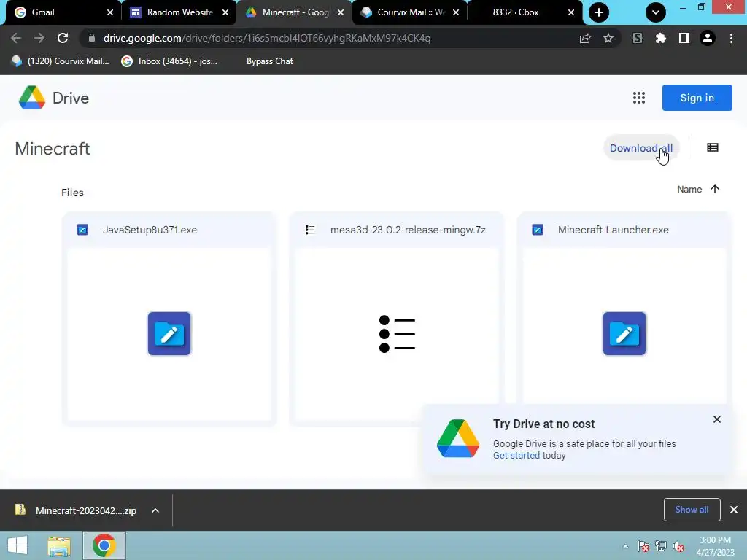Switch to the Courvix Mail tab
Viewport: 747px width, 560px height.
pos(410,12)
